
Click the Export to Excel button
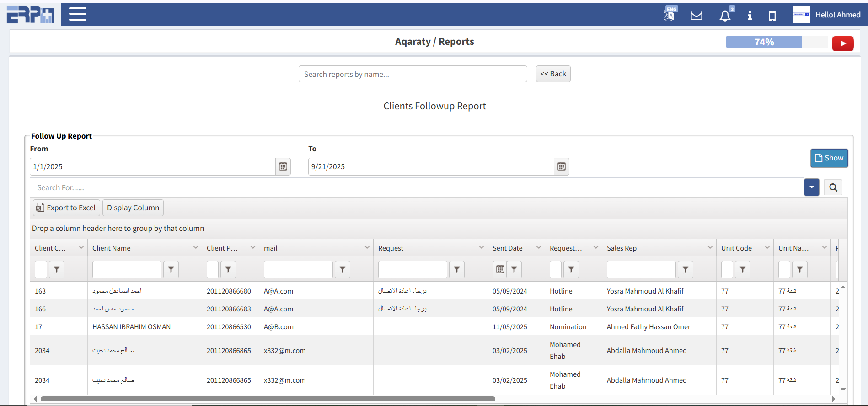(66, 208)
